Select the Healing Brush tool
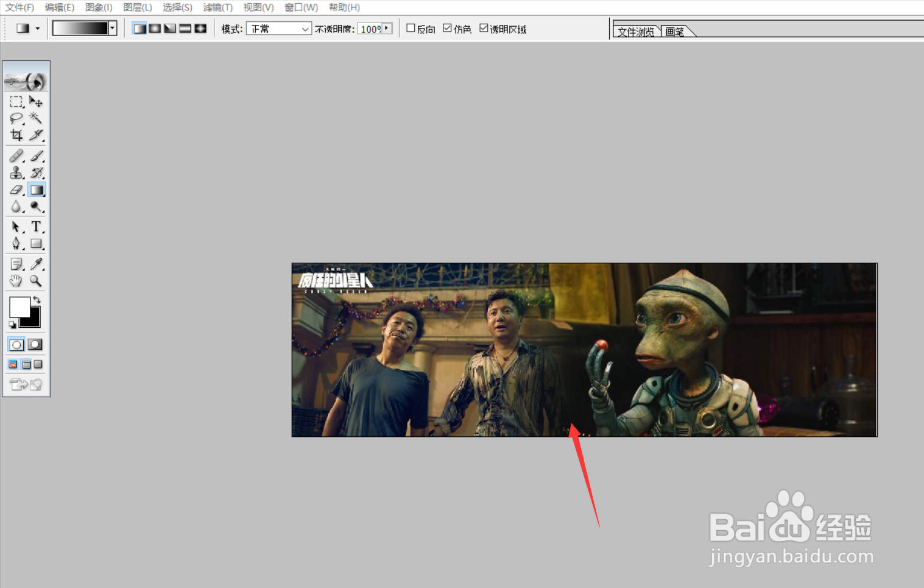The width and height of the screenshot is (924, 588). pos(16,156)
